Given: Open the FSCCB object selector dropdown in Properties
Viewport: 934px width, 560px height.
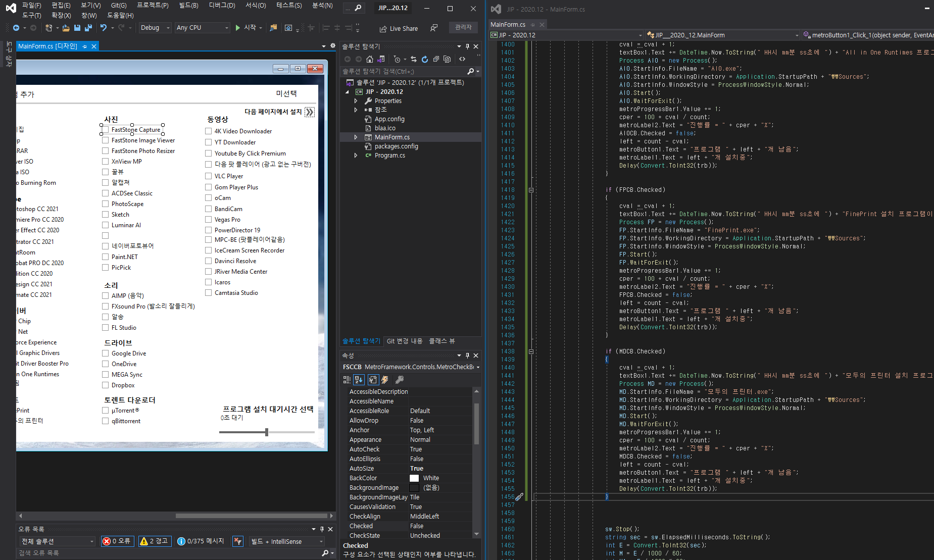Looking at the screenshot, I should click(478, 367).
